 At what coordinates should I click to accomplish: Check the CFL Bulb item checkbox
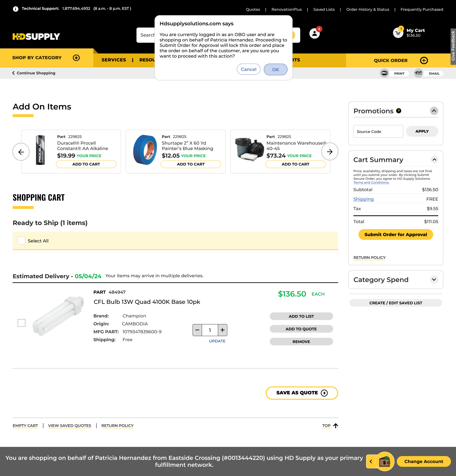22,323
